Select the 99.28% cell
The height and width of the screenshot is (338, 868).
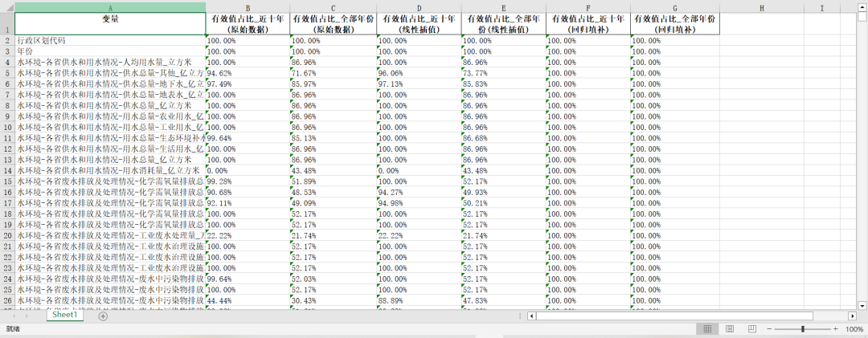pyautogui.click(x=248, y=181)
